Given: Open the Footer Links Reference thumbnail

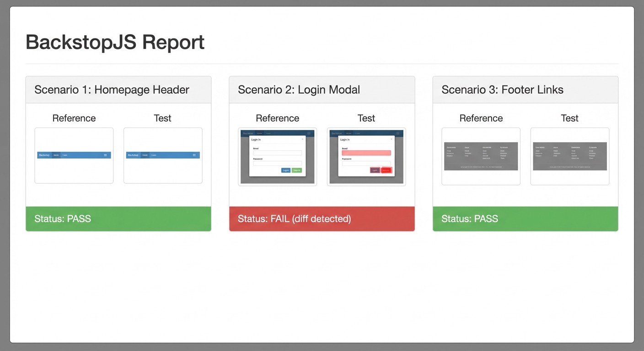Looking at the screenshot, I should click(481, 155).
